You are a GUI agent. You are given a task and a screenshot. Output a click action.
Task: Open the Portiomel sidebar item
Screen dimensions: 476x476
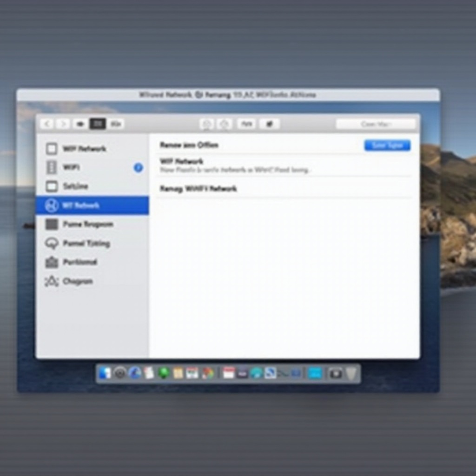(x=79, y=262)
